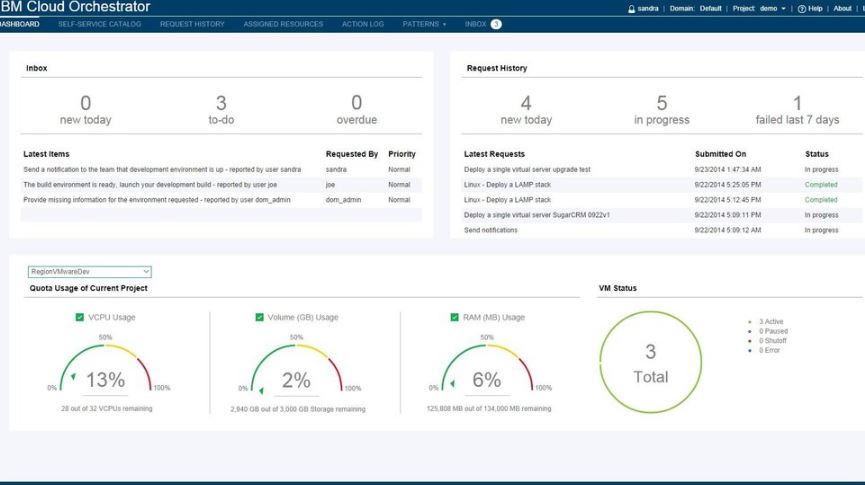Open the Self-Service Catalog tab
The height and width of the screenshot is (485, 865).
coord(100,24)
